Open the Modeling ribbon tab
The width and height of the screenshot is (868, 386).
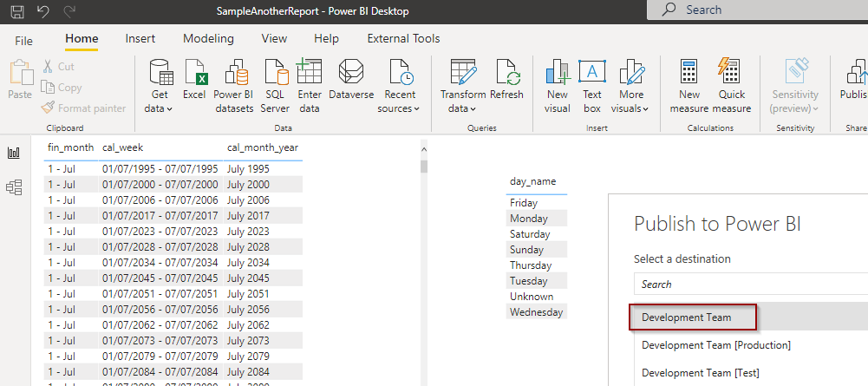tap(209, 39)
